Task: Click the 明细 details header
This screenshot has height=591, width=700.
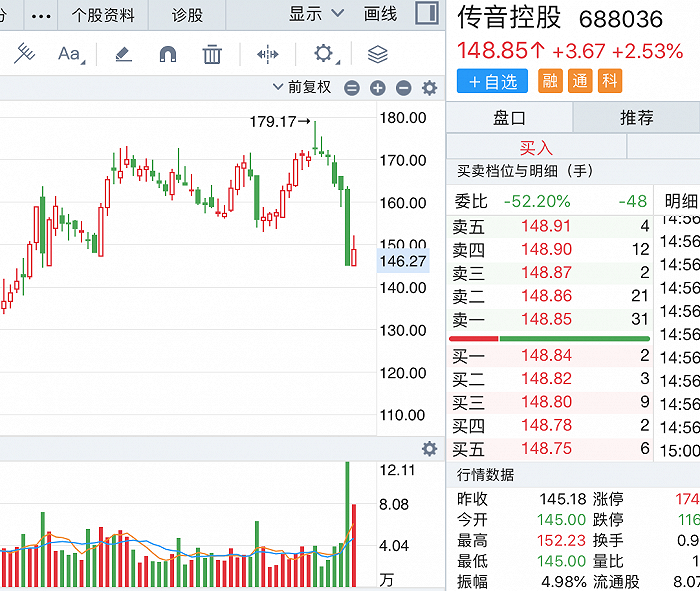Action: coord(681,201)
